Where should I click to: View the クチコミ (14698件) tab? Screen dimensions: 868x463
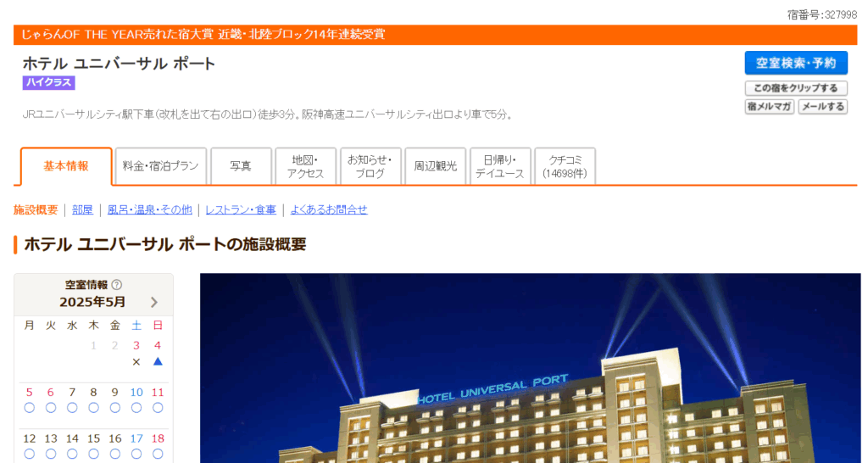click(565, 166)
